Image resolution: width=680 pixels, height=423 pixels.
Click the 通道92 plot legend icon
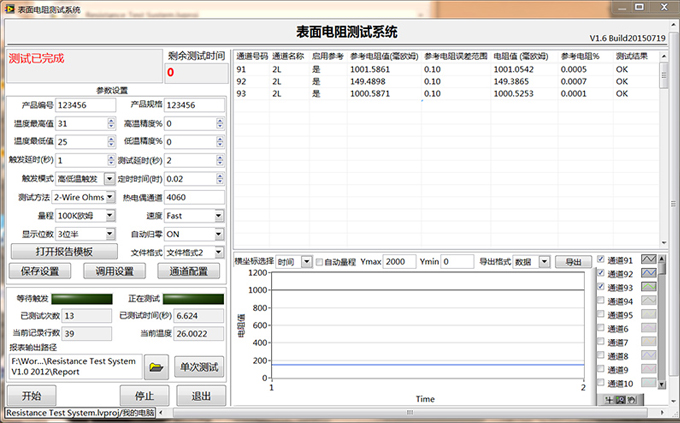point(648,273)
